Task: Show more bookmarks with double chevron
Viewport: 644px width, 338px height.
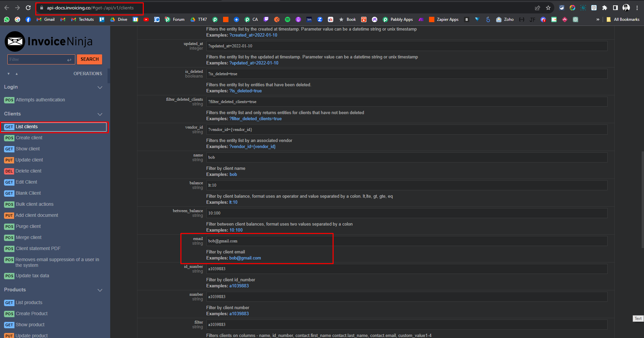Action: [598, 19]
